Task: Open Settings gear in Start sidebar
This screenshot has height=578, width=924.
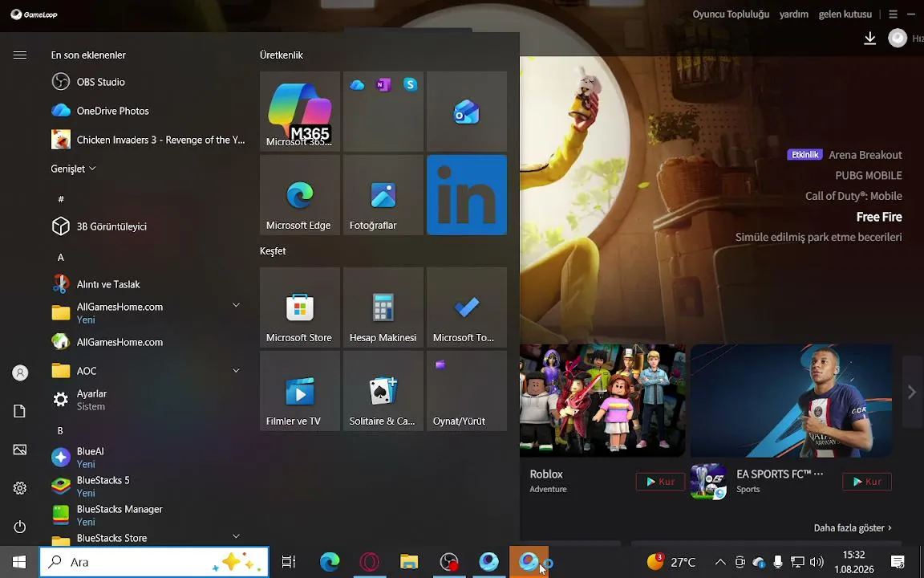Action: coord(20,488)
